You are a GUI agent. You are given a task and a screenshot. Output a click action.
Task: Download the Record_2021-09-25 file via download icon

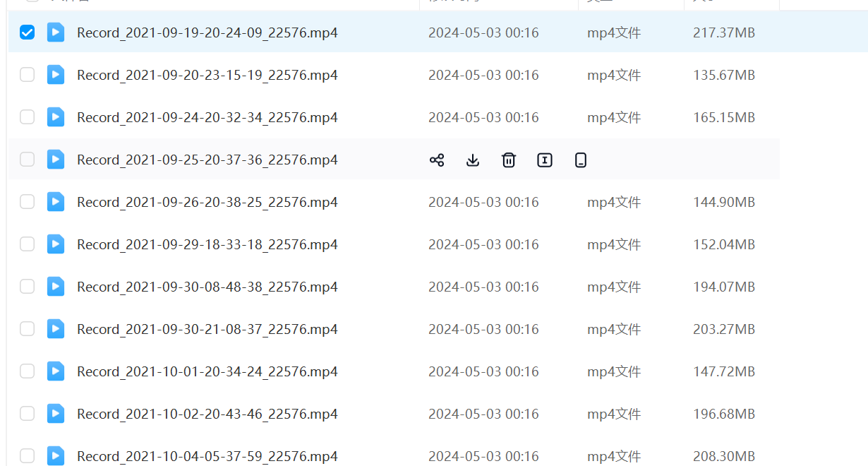click(473, 160)
